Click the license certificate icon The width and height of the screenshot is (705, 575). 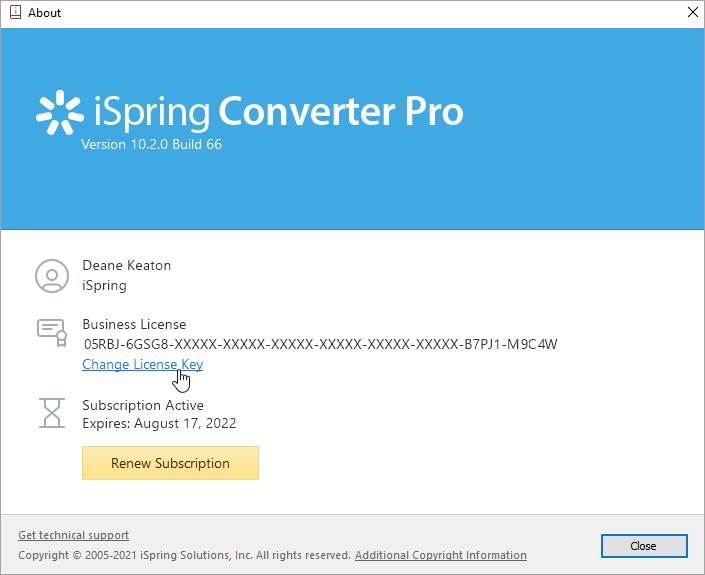point(52,333)
